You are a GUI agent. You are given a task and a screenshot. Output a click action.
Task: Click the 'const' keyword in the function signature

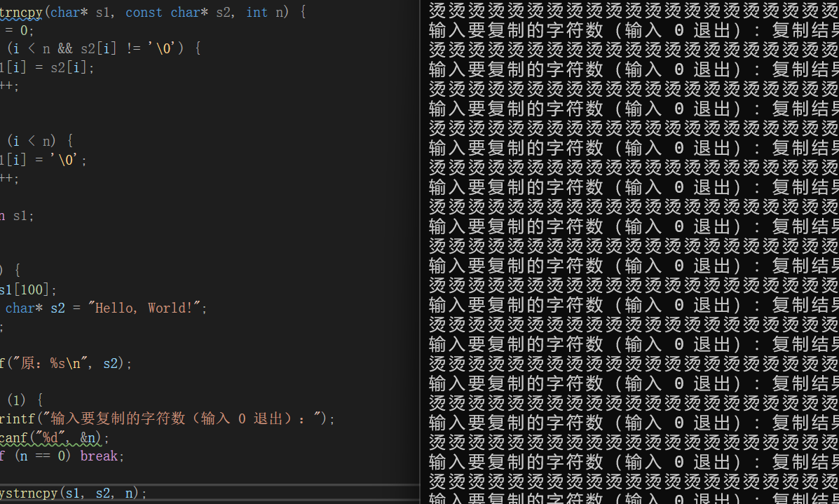point(144,12)
